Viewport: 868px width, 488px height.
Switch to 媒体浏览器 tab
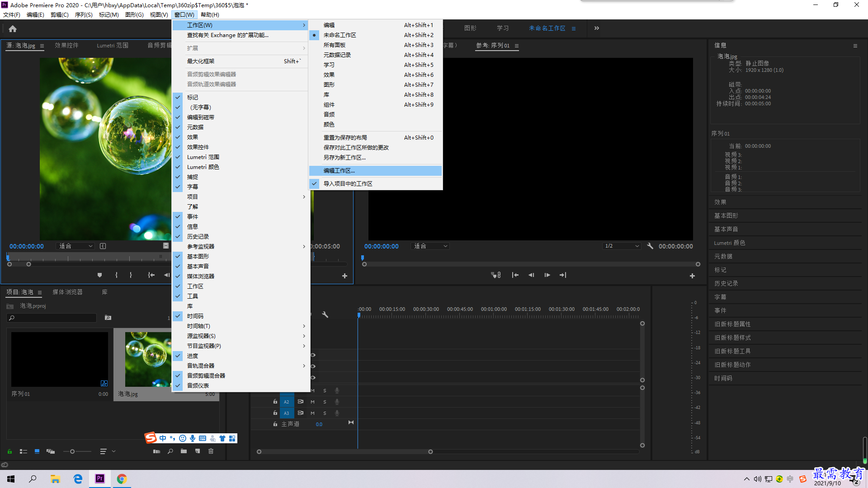(x=67, y=292)
